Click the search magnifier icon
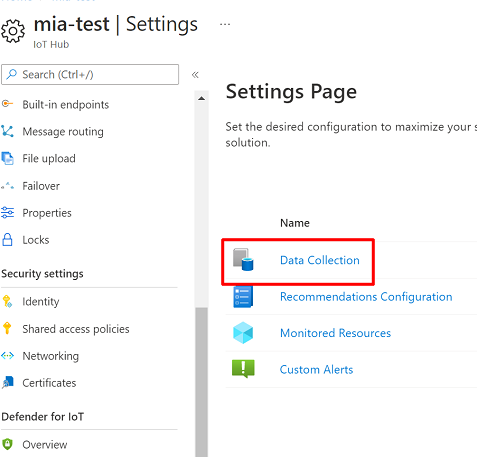This screenshot has width=477, height=457. [x=12, y=74]
